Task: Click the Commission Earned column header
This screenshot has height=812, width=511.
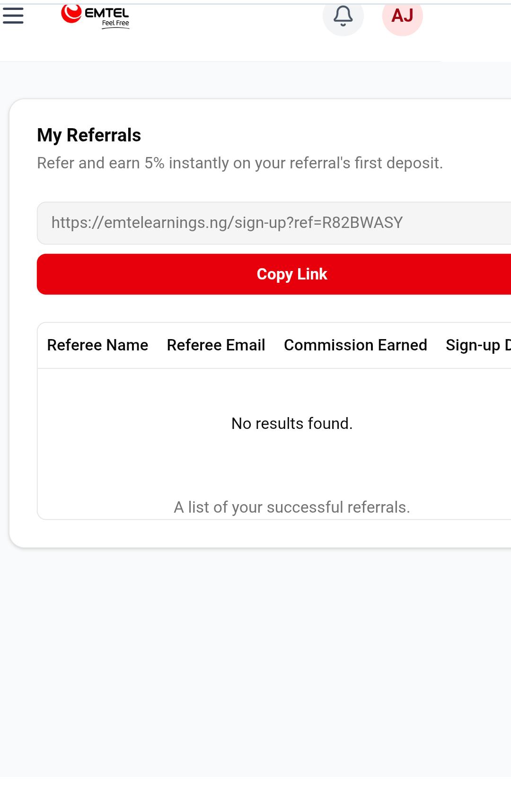Action: click(x=355, y=345)
